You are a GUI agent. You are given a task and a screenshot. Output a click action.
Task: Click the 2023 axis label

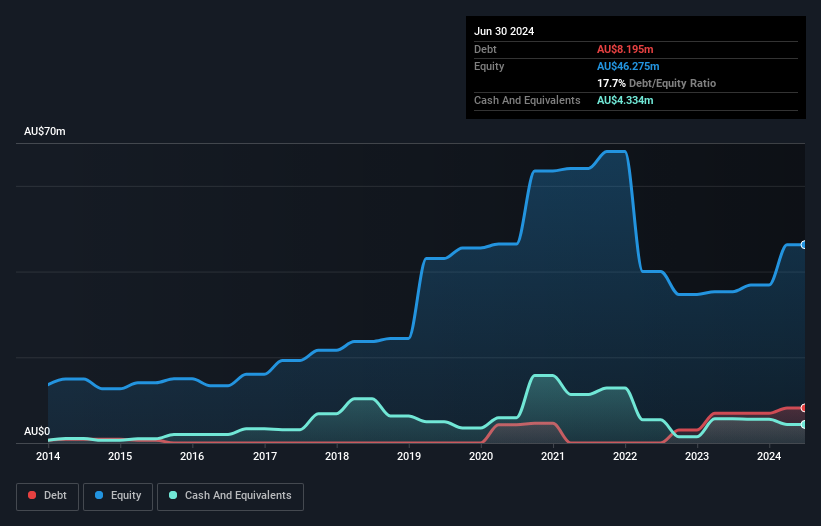pos(697,456)
